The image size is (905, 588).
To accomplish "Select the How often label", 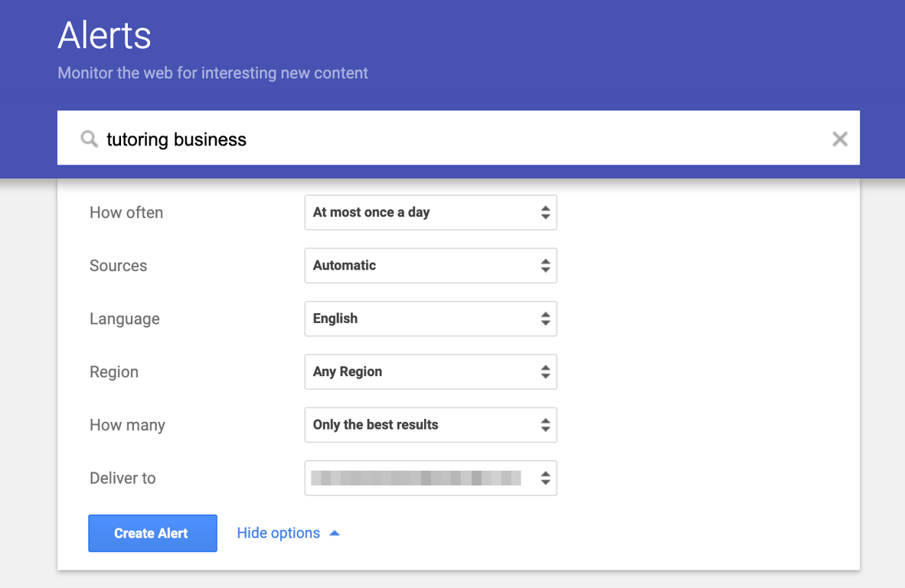I will coord(126,212).
